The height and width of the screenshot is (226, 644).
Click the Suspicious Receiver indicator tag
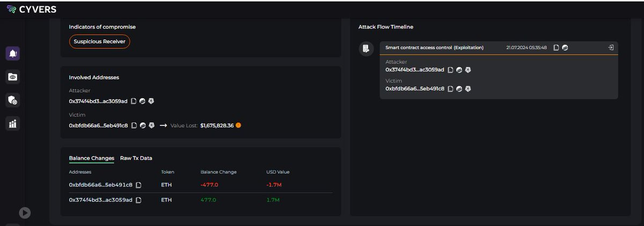(x=99, y=42)
